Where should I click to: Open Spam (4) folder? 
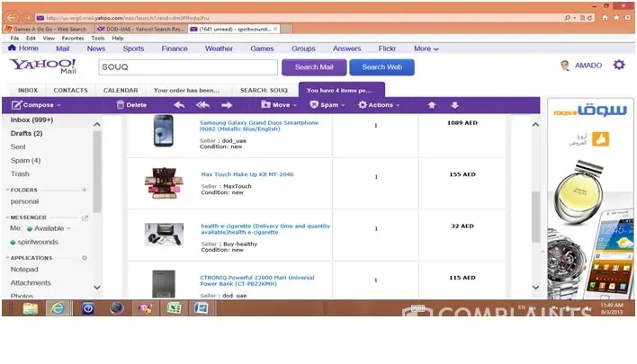pos(25,160)
